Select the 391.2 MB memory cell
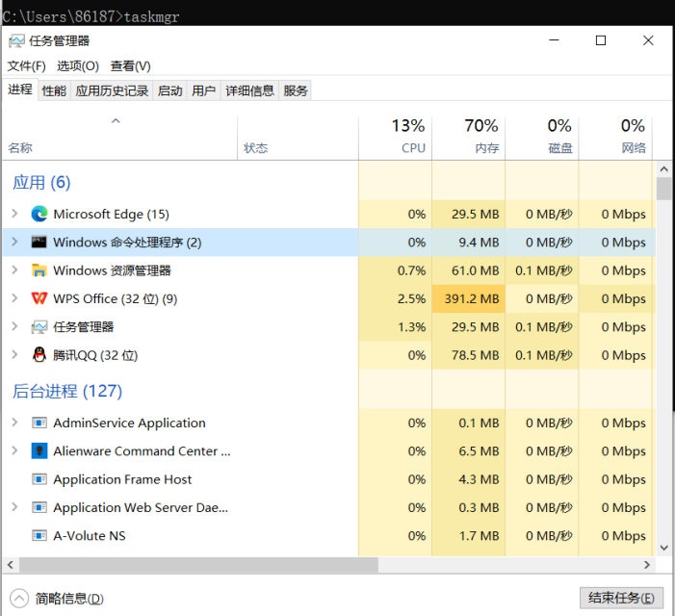The image size is (675, 616). click(x=468, y=298)
